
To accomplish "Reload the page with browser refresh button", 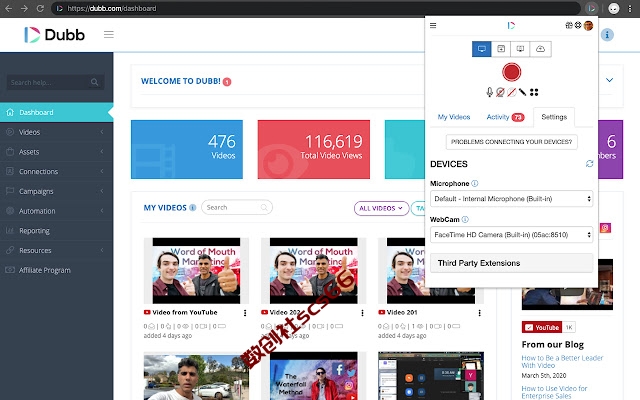I will click(40, 8).
